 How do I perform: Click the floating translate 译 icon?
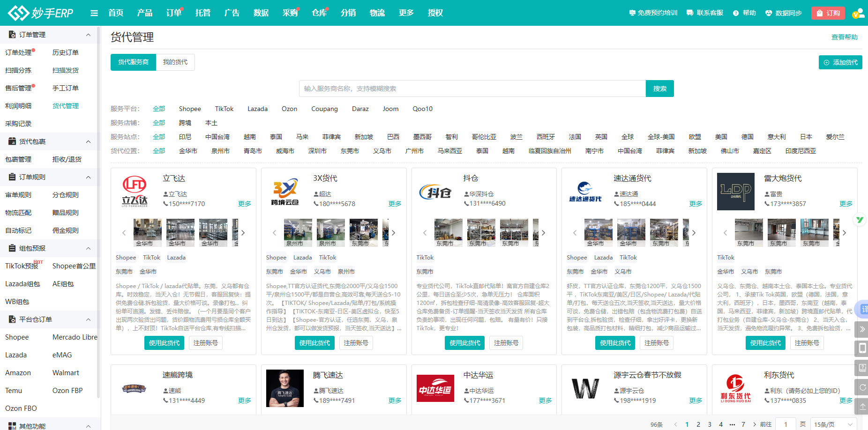(x=863, y=309)
